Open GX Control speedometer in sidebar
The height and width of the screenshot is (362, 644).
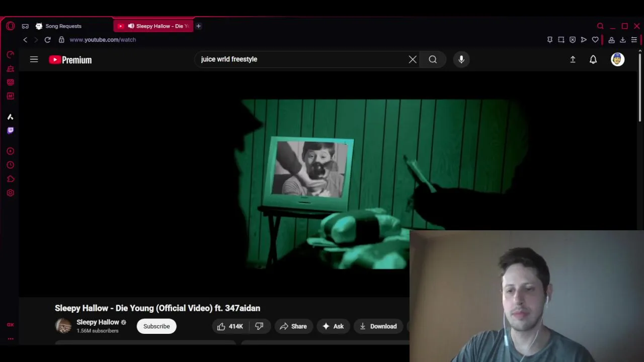10,54
